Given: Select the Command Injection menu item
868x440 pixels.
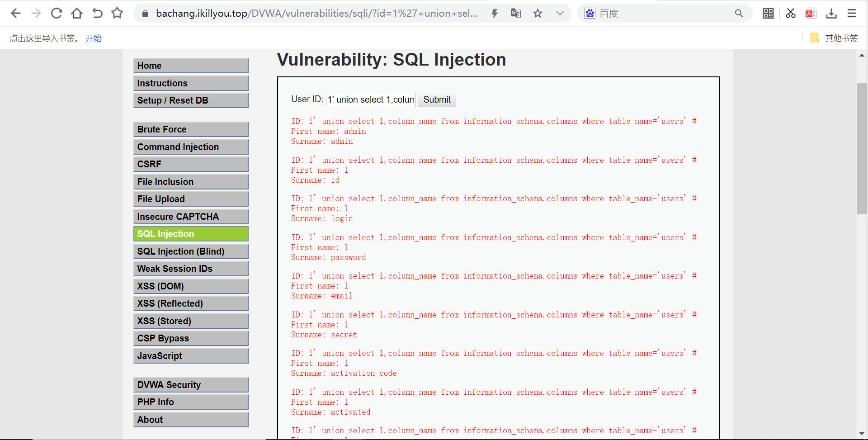Looking at the screenshot, I should (191, 147).
